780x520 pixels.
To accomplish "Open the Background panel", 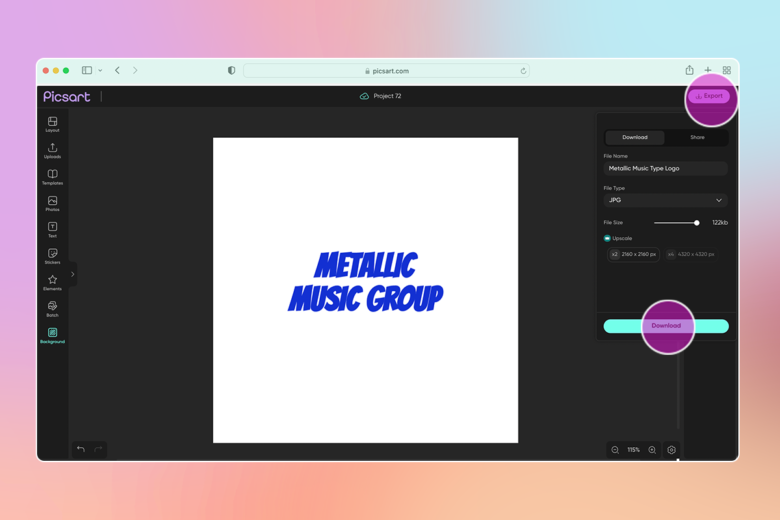I will point(52,335).
